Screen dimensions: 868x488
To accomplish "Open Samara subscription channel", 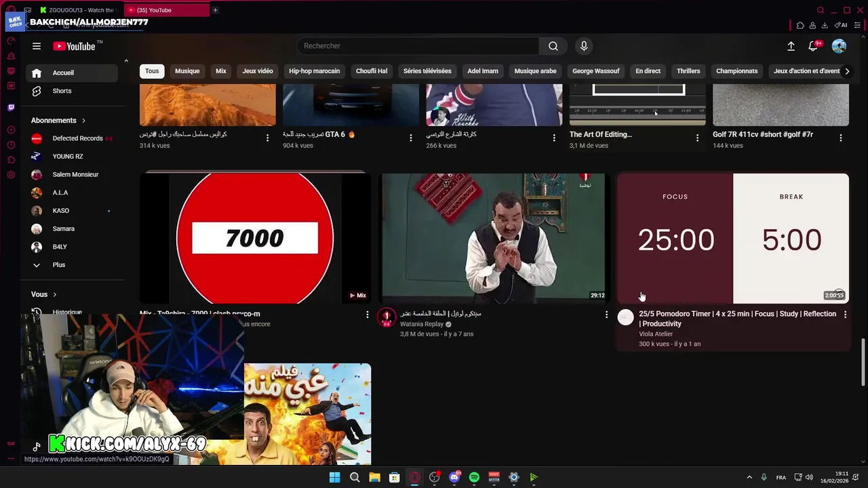I will [x=72, y=229].
